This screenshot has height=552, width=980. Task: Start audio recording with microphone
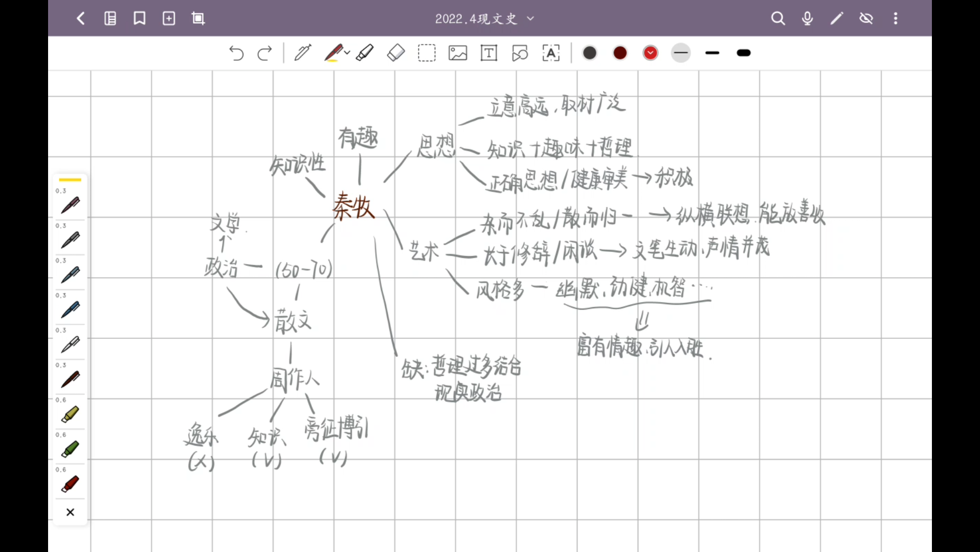click(808, 19)
